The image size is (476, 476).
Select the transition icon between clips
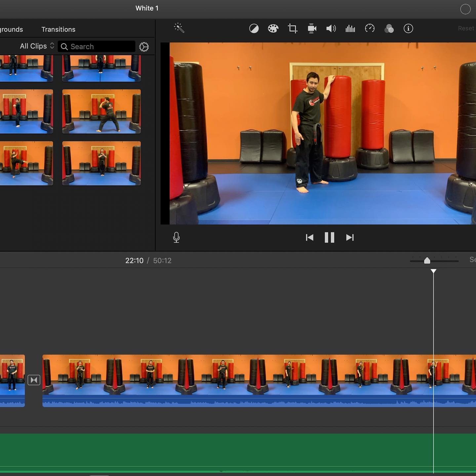tap(34, 380)
